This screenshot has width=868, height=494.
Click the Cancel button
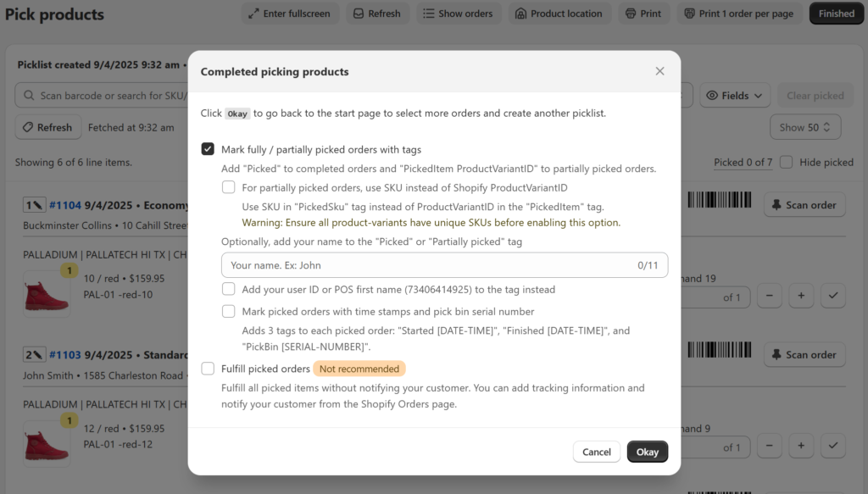tap(596, 452)
